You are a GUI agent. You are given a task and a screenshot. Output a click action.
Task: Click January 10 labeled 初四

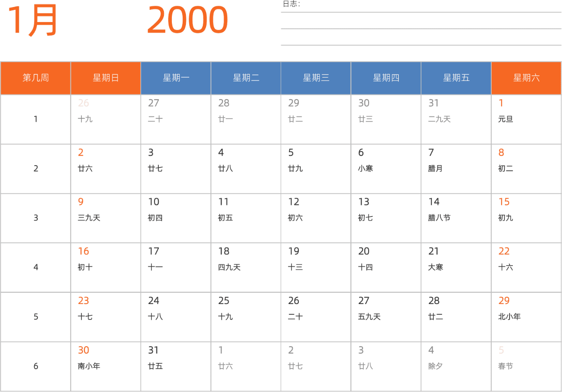pos(176,218)
